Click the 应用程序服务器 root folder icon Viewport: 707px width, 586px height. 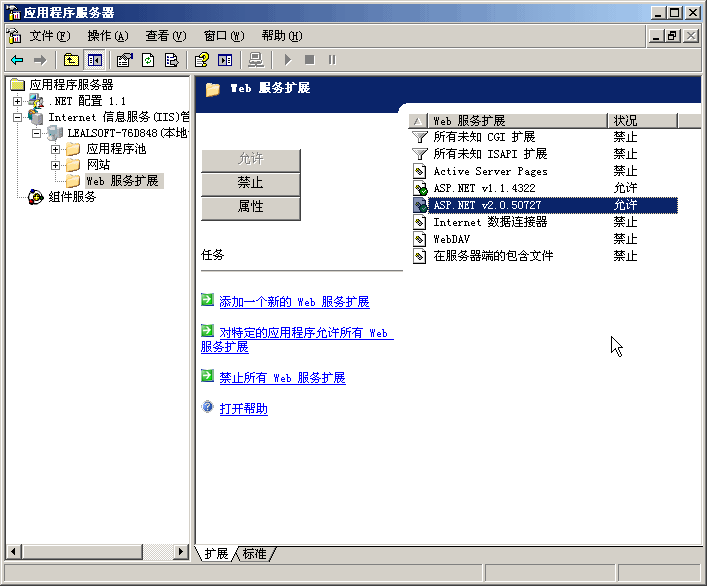click(18, 84)
